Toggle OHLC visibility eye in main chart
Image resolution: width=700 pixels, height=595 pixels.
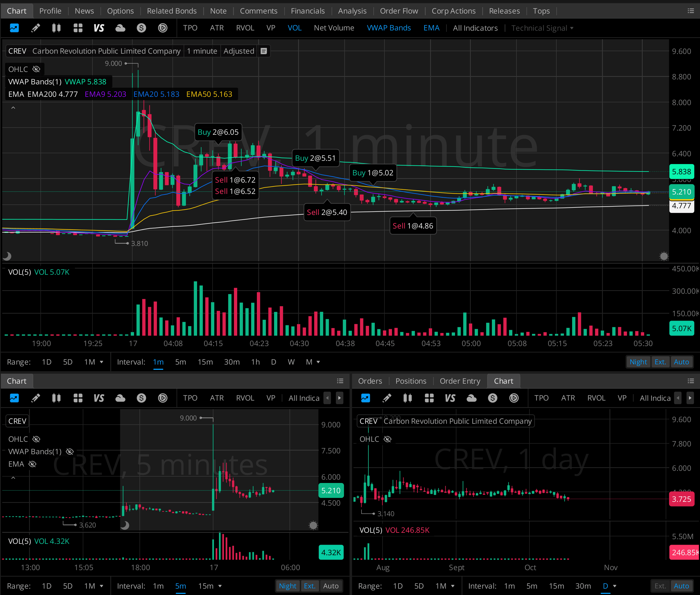pyautogui.click(x=36, y=69)
